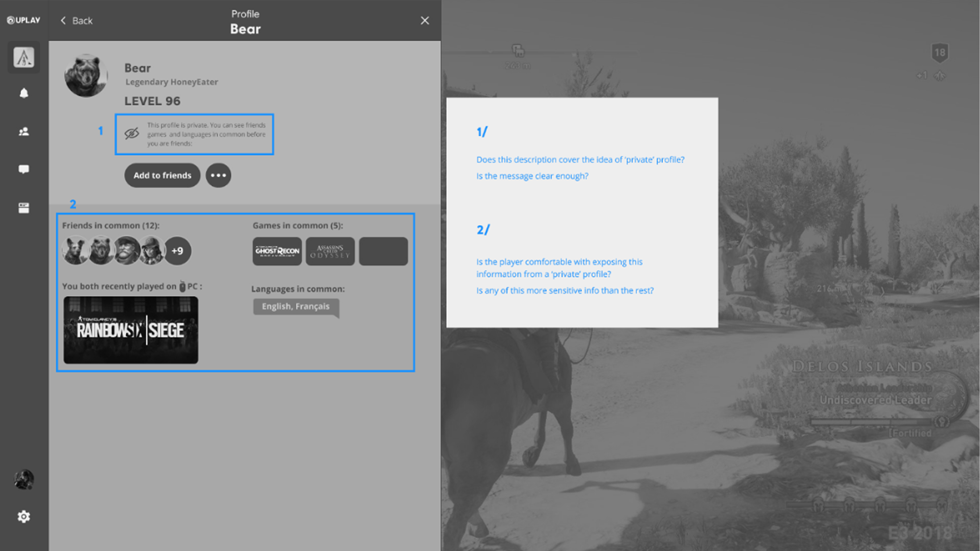Click Add to friends button
Image resolution: width=980 pixels, height=551 pixels.
[162, 175]
